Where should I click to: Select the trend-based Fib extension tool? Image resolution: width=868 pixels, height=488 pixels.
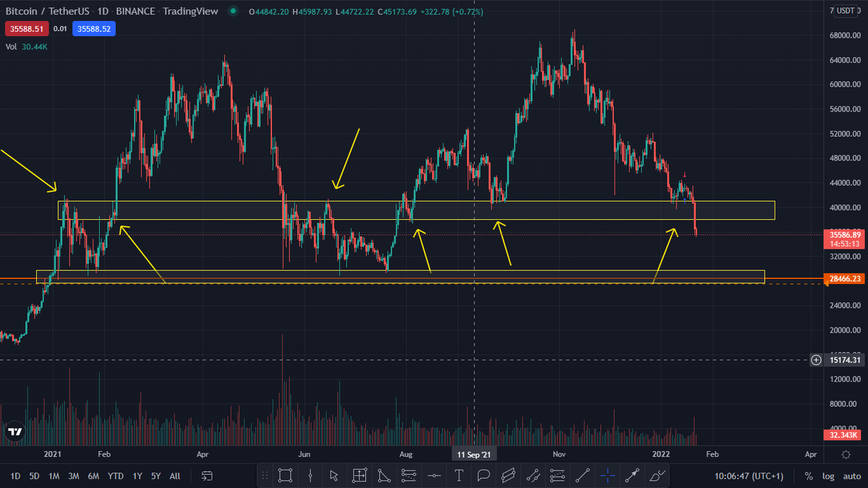coord(558,476)
